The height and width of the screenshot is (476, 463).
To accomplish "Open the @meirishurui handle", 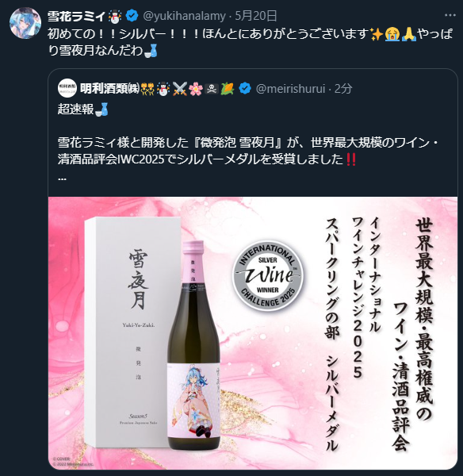I will [x=290, y=89].
